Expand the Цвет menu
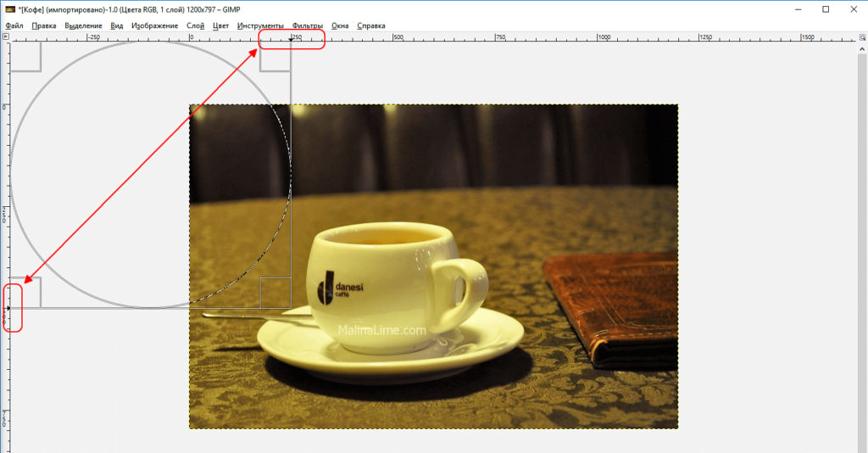 click(x=221, y=25)
